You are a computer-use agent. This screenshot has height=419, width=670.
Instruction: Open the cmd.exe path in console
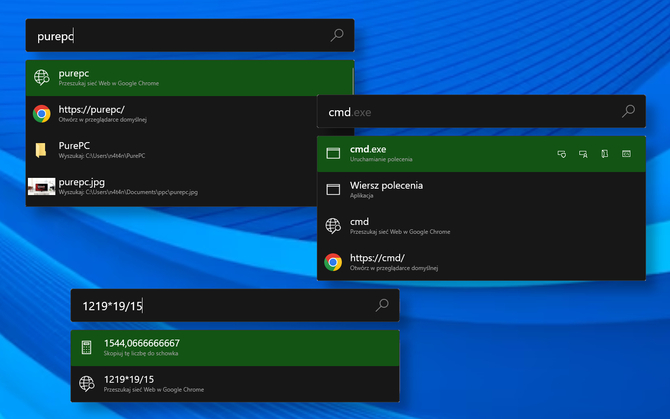pyautogui.click(x=626, y=154)
